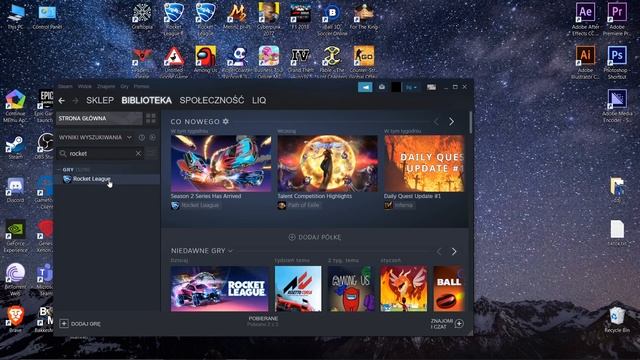Click the Steam library vertical scrollbar
This screenshot has height=360, width=640.
[x=471, y=122]
